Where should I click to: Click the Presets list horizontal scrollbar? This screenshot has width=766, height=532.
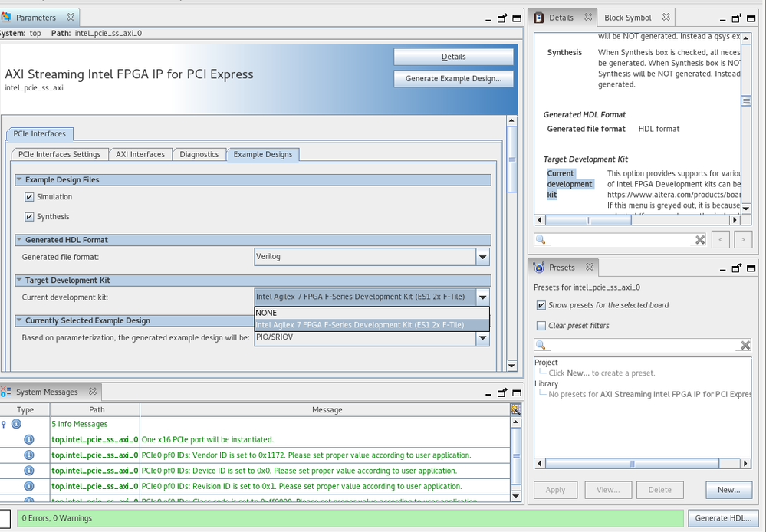(x=632, y=464)
